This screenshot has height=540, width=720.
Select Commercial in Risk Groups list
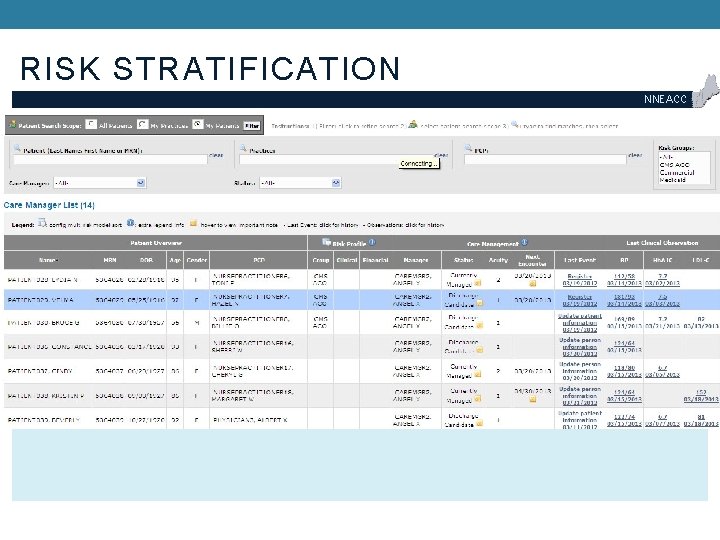point(677,173)
